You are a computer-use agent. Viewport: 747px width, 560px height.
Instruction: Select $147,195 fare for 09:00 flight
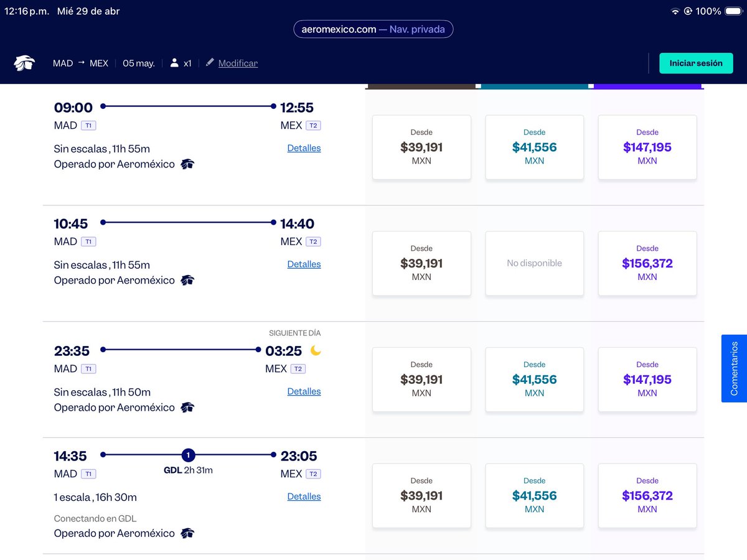click(647, 147)
